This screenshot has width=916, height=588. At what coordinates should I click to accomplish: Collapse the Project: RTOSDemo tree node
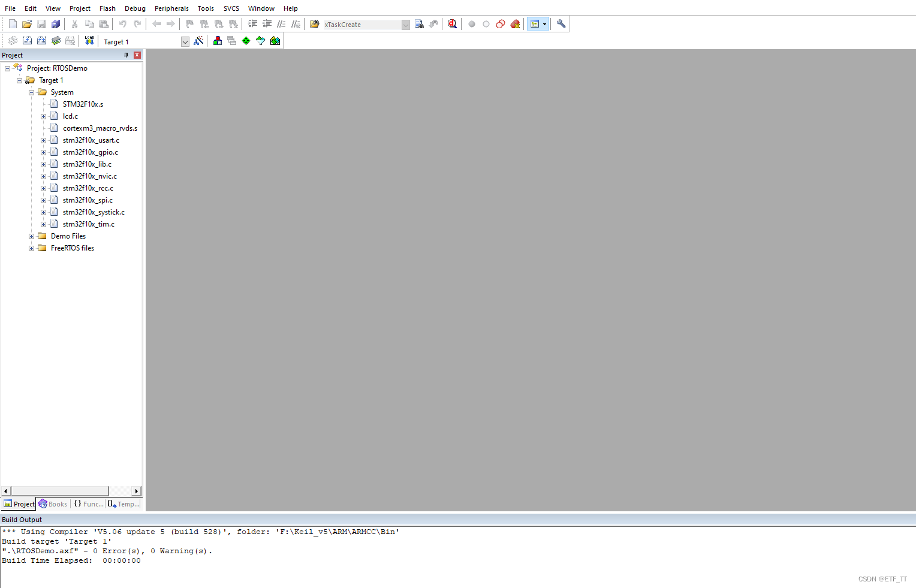point(7,68)
